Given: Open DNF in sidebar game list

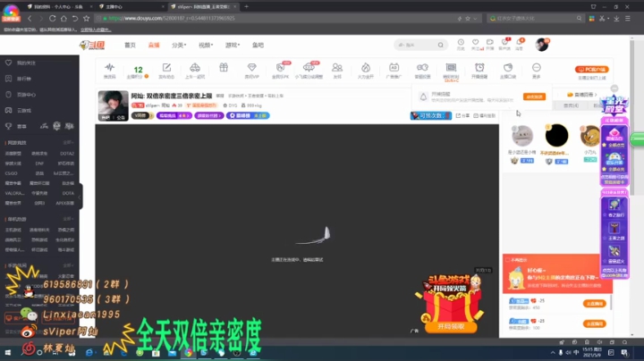Looking at the screenshot, I should (x=39, y=164).
